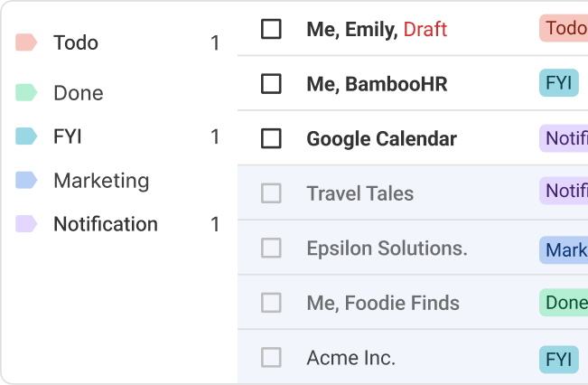The width and height of the screenshot is (588, 385).
Task: Click the teal FYI label icon in sidebar
Action: [26, 136]
